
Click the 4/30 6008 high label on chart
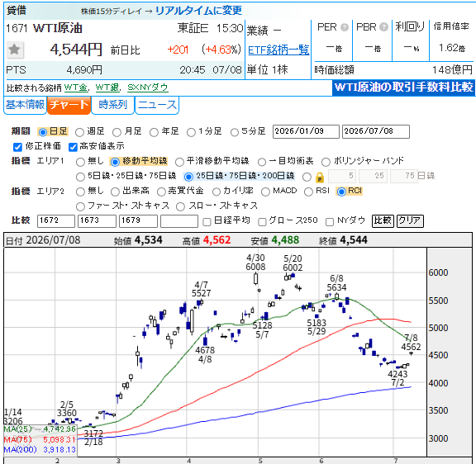tap(255, 263)
